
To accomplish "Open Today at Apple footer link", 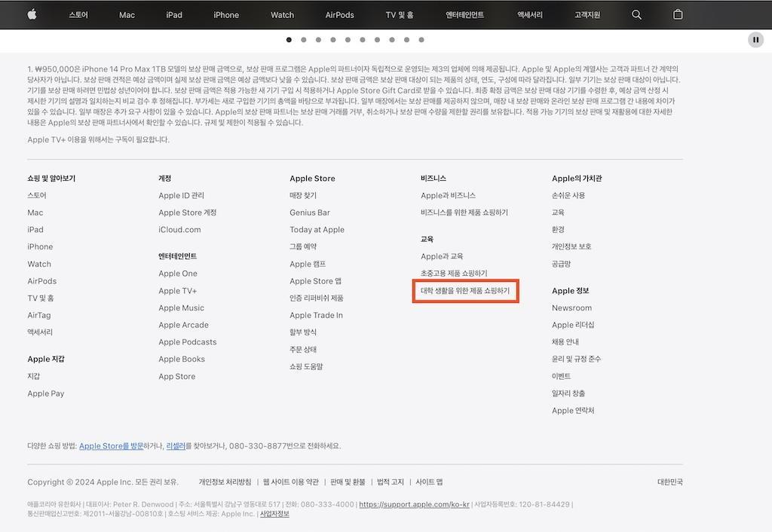I will pyautogui.click(x=317, y=230).
